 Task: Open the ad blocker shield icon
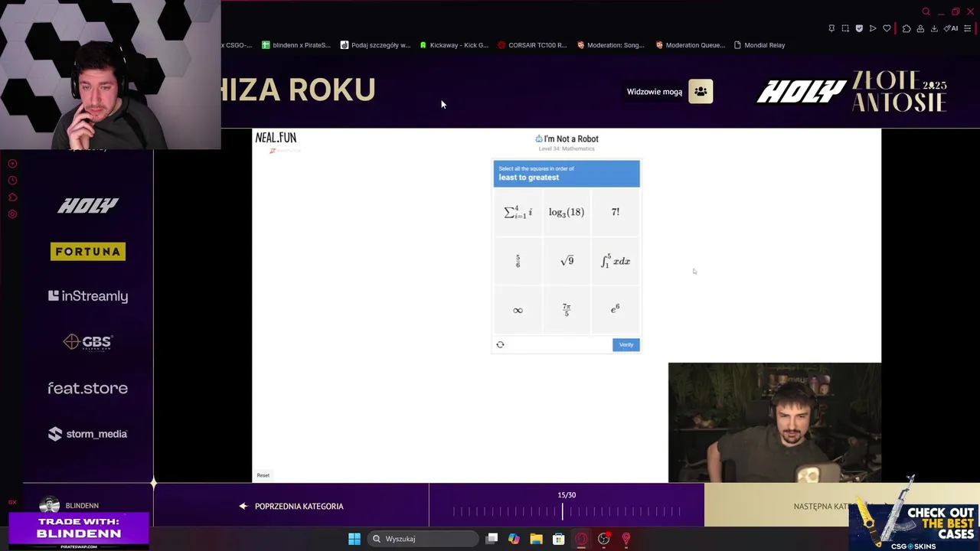[x=859, y=28]
